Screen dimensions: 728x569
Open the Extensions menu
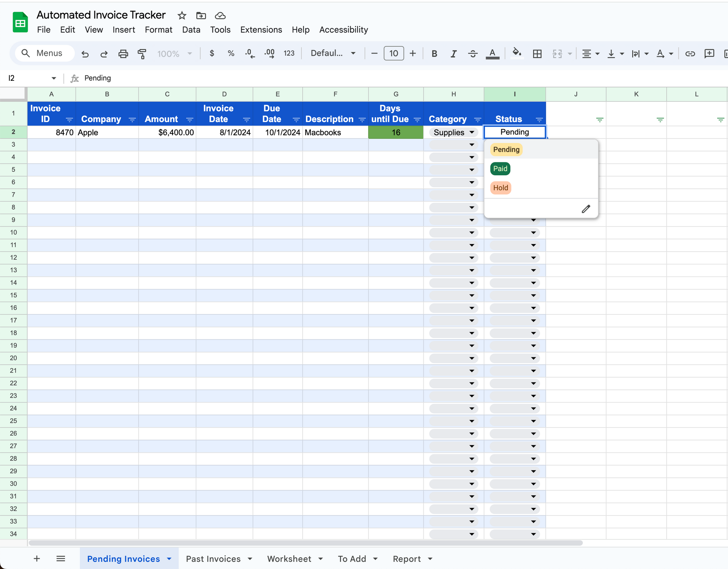click(x=261, y=30)
